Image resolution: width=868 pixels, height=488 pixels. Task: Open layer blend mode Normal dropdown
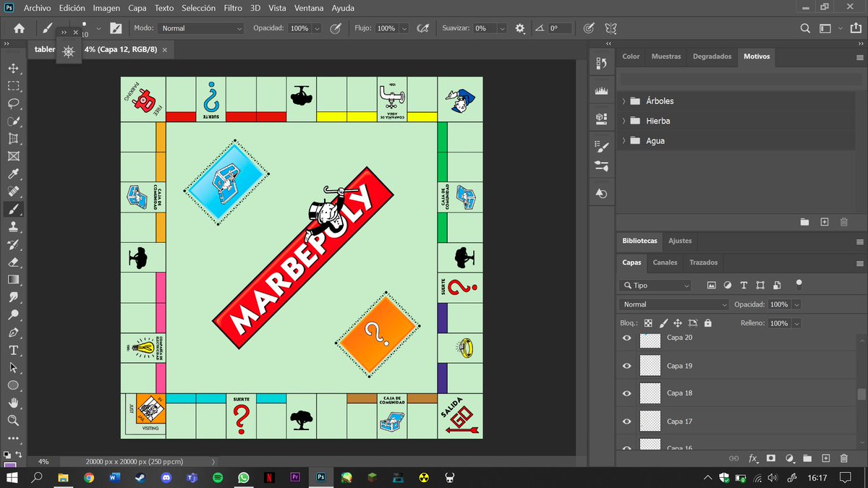tap(674, 304)
